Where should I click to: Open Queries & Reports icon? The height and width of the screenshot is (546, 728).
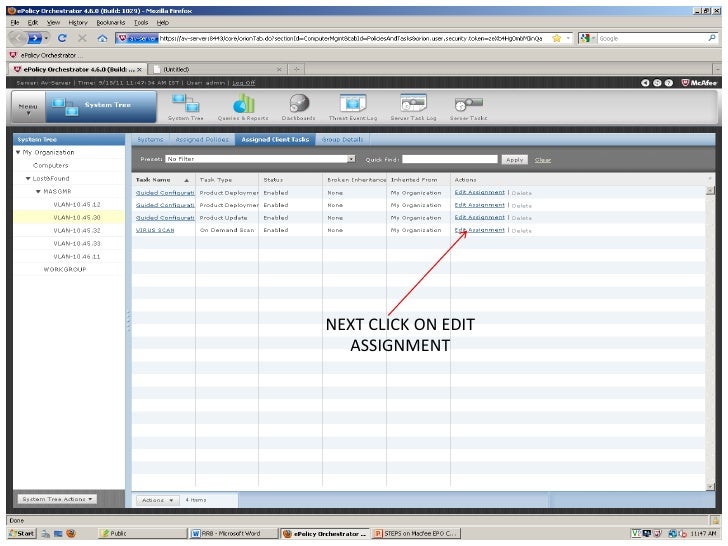[x=243, y=107]
